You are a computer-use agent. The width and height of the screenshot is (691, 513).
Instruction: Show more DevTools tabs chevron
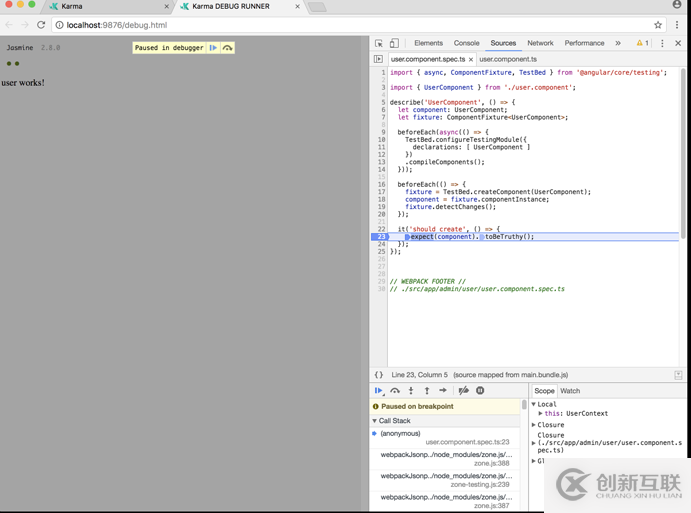[x=618, y=43]
